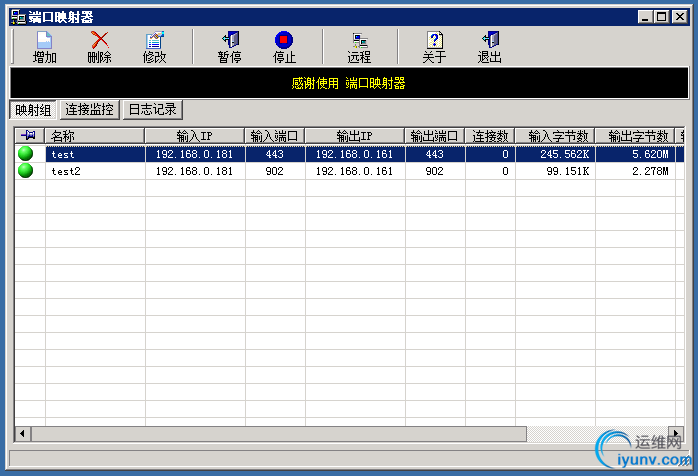This screenshot has height=476, width=698.
Task: Click the 245.562K input bytes cell
Action: 555,154
